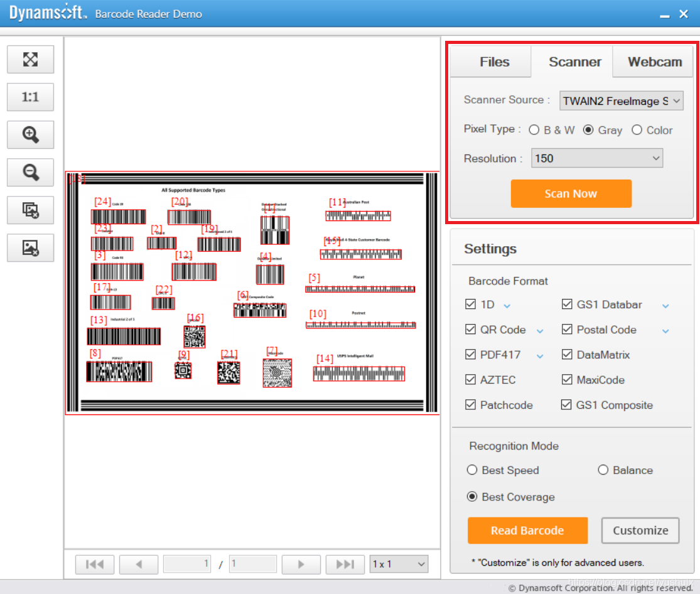This screenshot has width=700, height=594.
Task: Go to first page
Action: [x=95, y=564]
